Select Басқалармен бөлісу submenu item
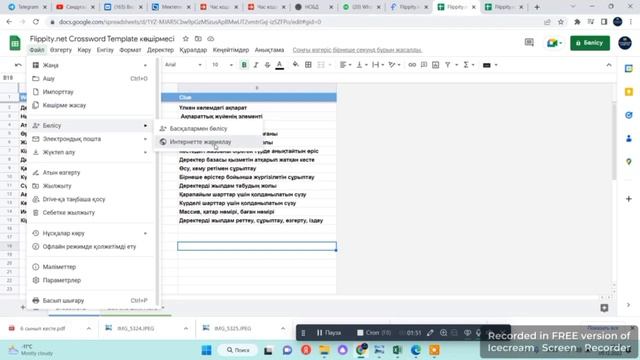This screenshot has height=360, width=640. point(209,129)
